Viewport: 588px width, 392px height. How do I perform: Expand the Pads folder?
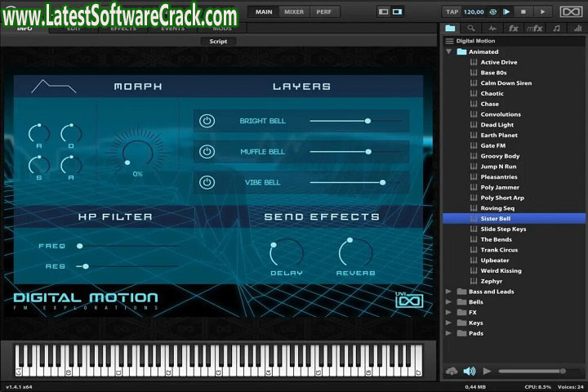point(448,333)
